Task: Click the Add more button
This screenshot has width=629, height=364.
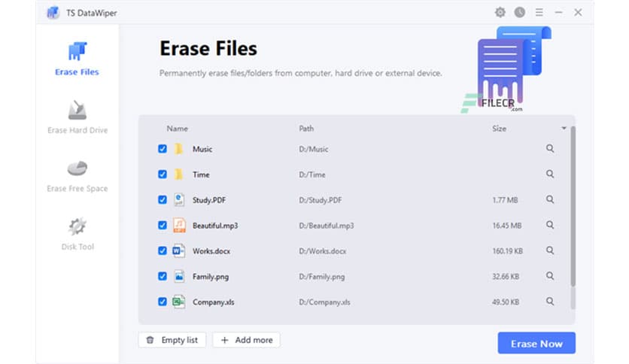Action: click(x=246, y=340)
